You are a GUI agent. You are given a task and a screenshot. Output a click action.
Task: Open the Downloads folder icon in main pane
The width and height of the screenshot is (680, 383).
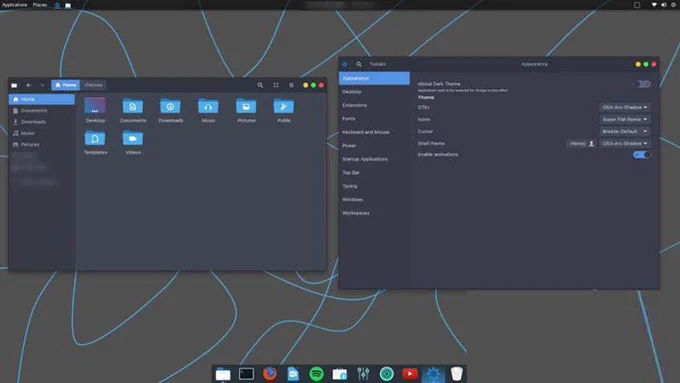(170, 106)
